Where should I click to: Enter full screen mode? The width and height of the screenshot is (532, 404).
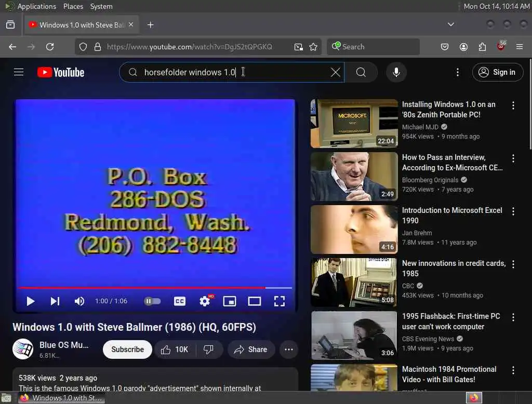tap(279, 301)
